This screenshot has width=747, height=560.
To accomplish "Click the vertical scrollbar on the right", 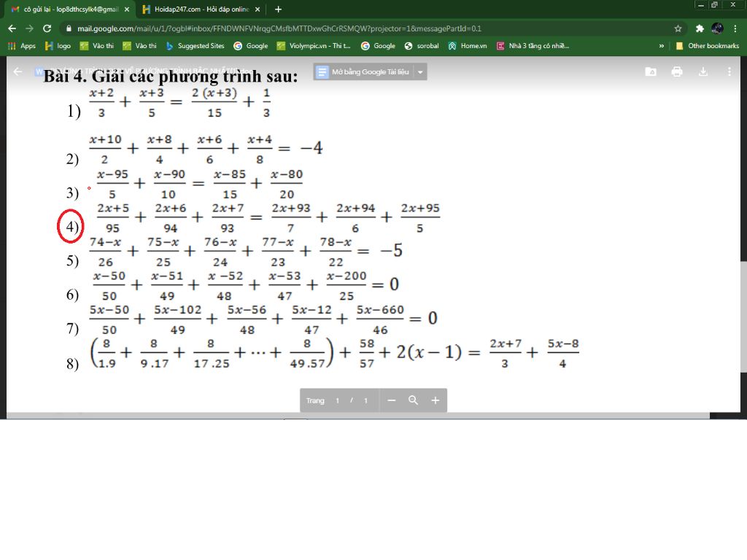I will (743, 316).
